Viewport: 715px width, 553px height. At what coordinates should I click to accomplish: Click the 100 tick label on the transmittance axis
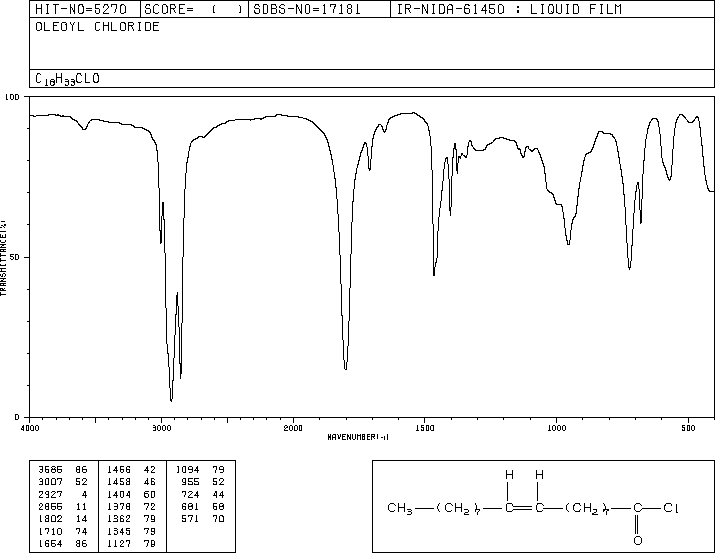click(12, 97)
